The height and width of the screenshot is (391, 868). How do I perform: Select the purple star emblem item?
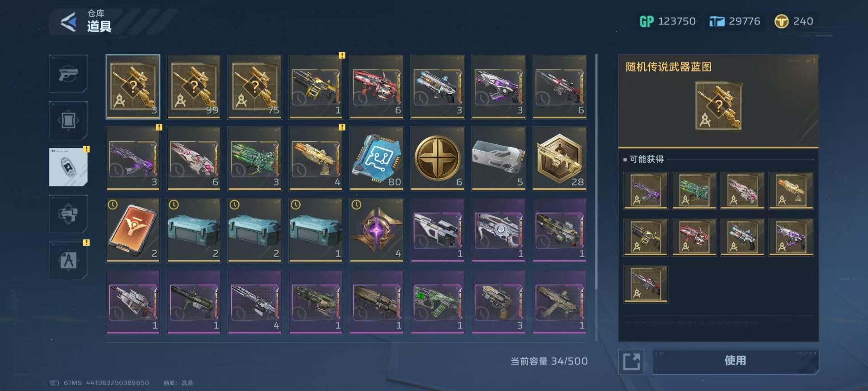point(377,230)
